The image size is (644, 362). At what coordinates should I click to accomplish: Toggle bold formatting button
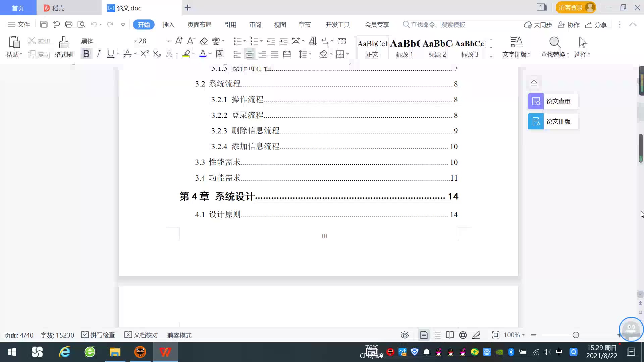coord(86,54)
